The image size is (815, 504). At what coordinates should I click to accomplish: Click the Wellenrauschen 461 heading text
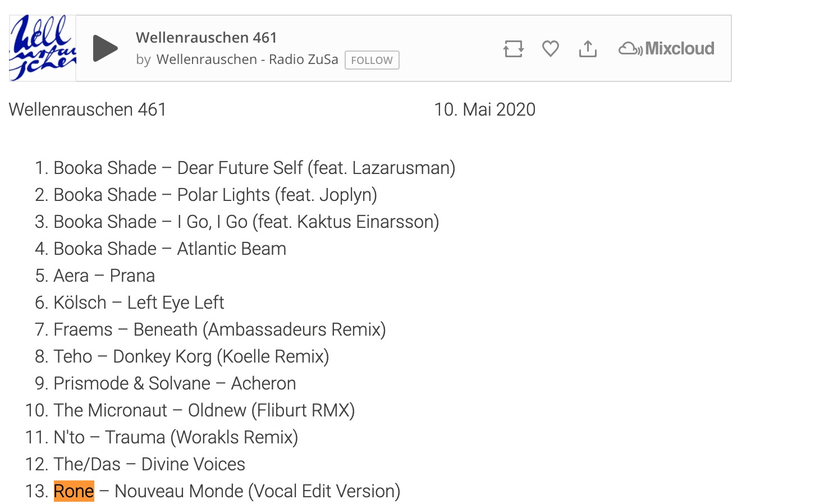coord(88,109)
